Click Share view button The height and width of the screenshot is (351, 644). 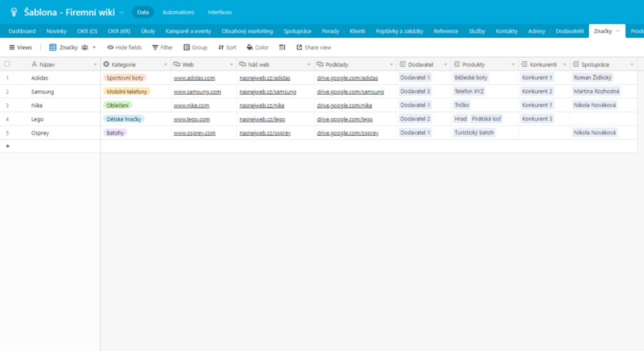[x=314, y=47]
